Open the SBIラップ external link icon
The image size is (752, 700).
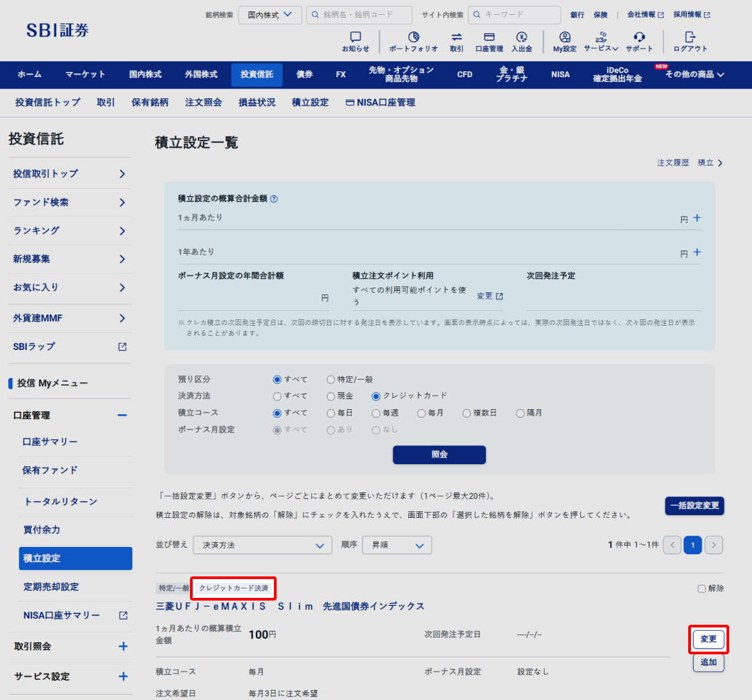pos(122,347)
